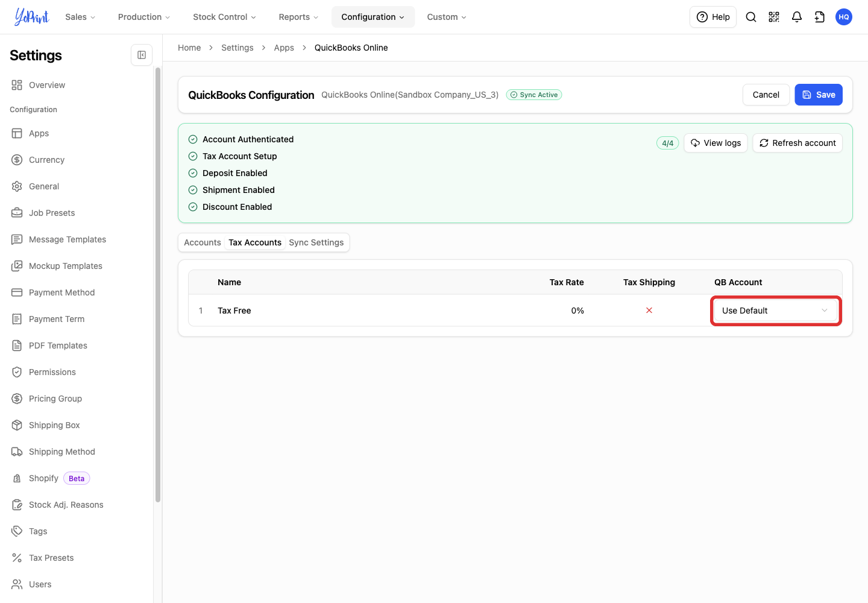Image resolution: width=868 pixels, height=603 pixels.
Task: Save the QuickBooks configuration
Action: [x=819, y=95]
